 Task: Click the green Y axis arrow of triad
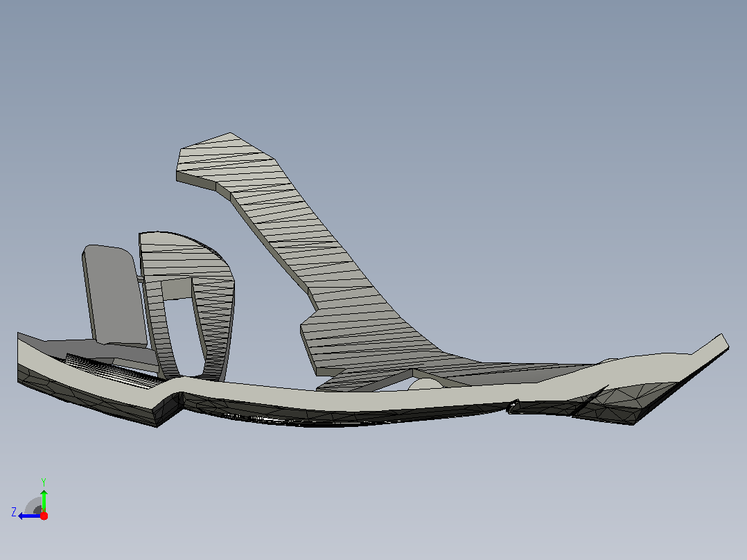click(44, 499)
